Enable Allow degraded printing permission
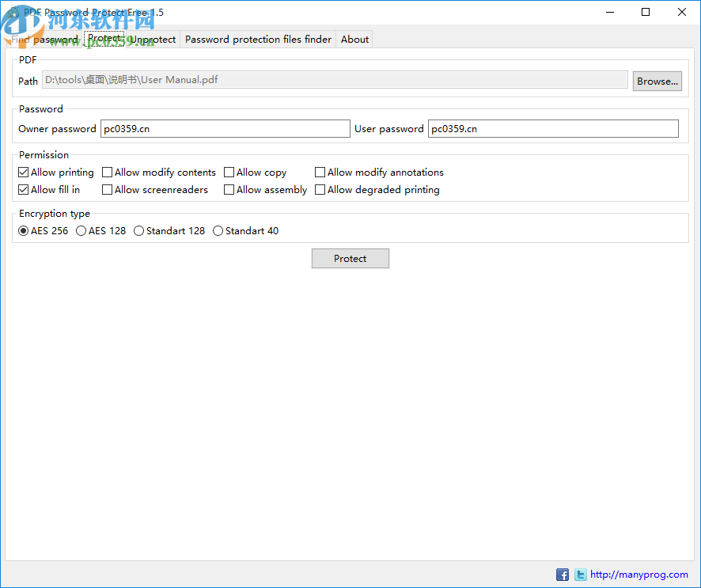 [320, 189]
